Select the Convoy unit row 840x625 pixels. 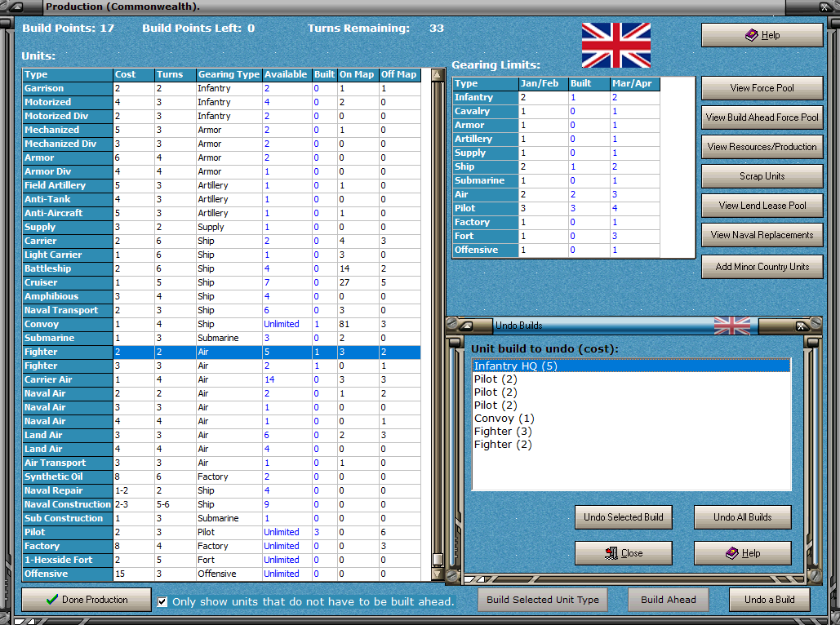(x=221, y=324)
